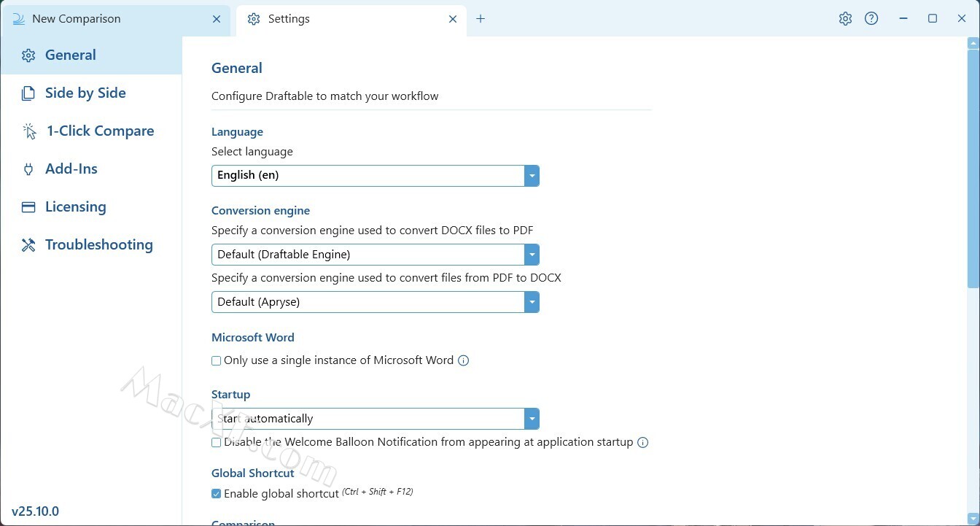Click the vertical scrollbar thumb
Viewport: 980px width, 526px height.
tap(973, 168)
